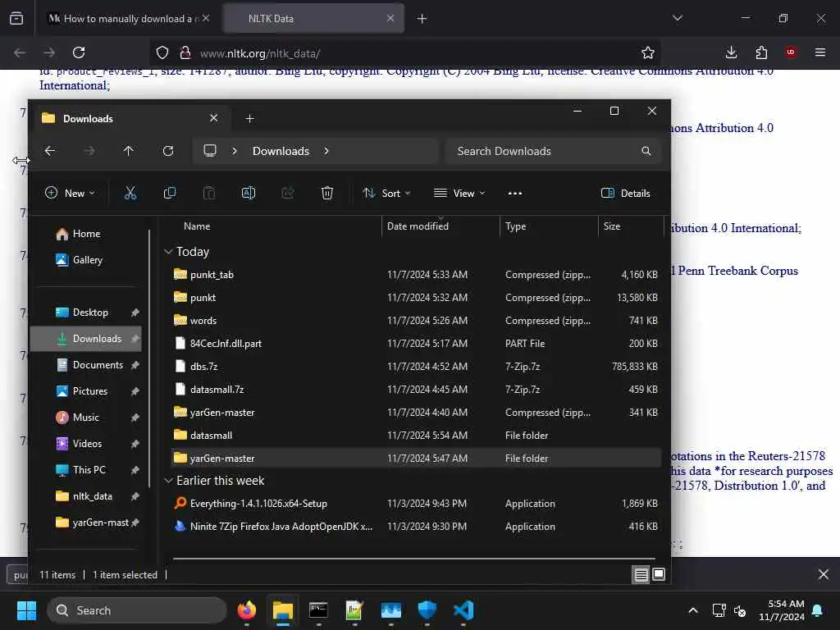Image resolution: width=840 pixels, height=630 pixels.
Task: Click the Explorer Back arrow
Action: click(x=50, y=151)
